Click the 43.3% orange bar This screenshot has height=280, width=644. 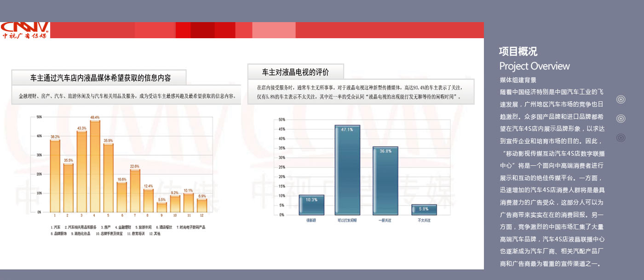pos(82,172)
